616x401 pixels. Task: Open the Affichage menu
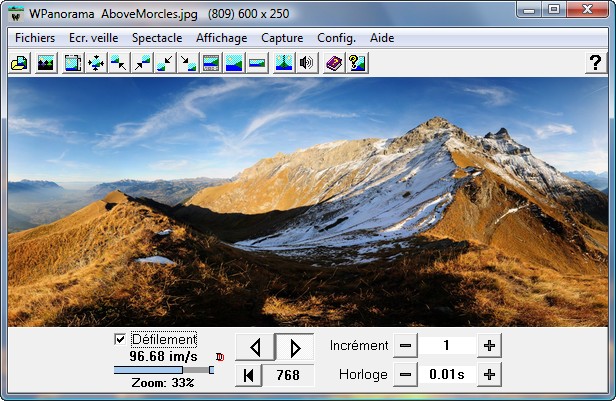[x=222, y=38]
